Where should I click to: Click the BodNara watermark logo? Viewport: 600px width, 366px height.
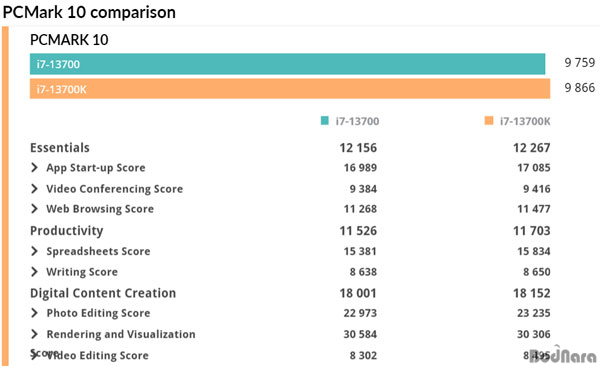pos(563,355)
